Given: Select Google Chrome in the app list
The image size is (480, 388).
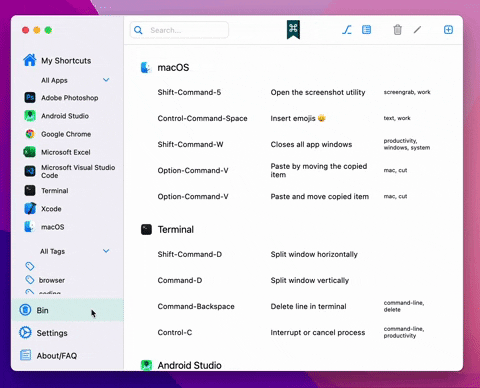Looking at the screenshot, I should 66,134.
